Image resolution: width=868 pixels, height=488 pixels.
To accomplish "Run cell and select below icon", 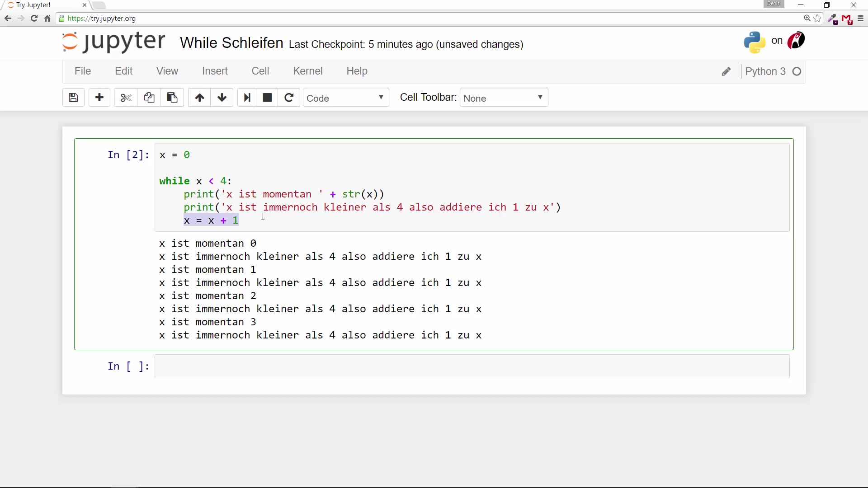I will point(247,98).
